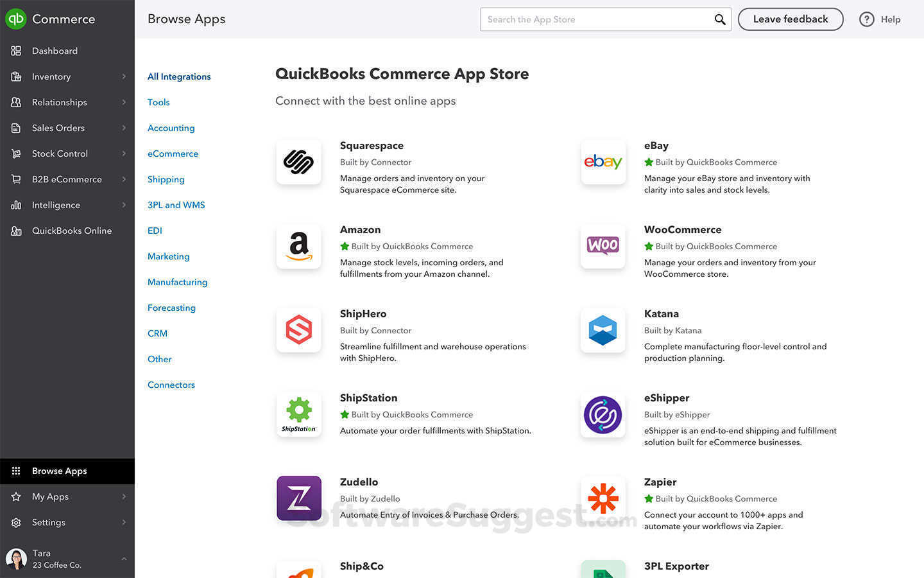The width and height of the screenshot is (924, 578).
Task: Select the Amazon app icon
Action: (298, 246)
